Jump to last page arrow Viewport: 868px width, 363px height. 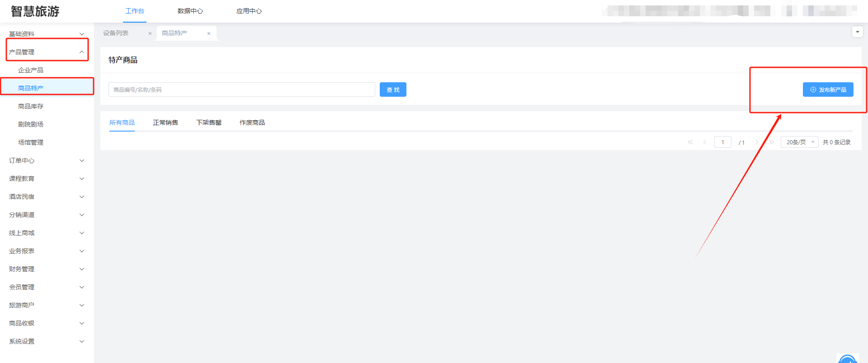(771, 142)
